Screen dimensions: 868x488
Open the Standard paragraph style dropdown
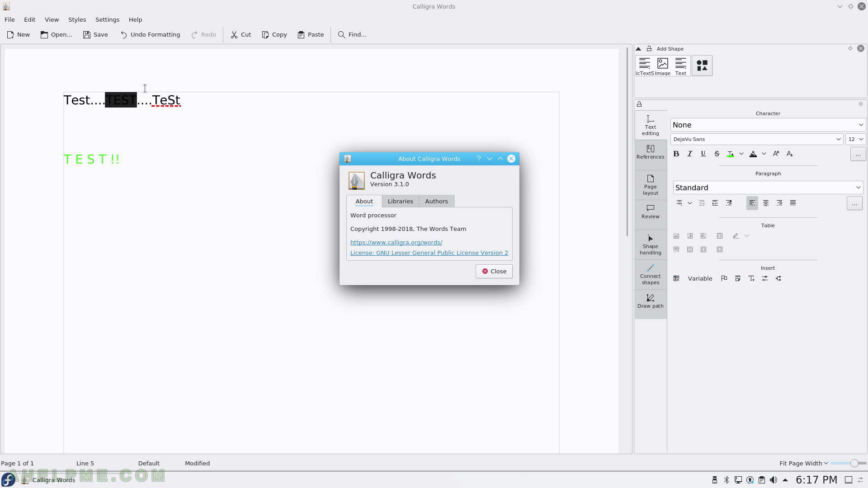click(768, 188)
